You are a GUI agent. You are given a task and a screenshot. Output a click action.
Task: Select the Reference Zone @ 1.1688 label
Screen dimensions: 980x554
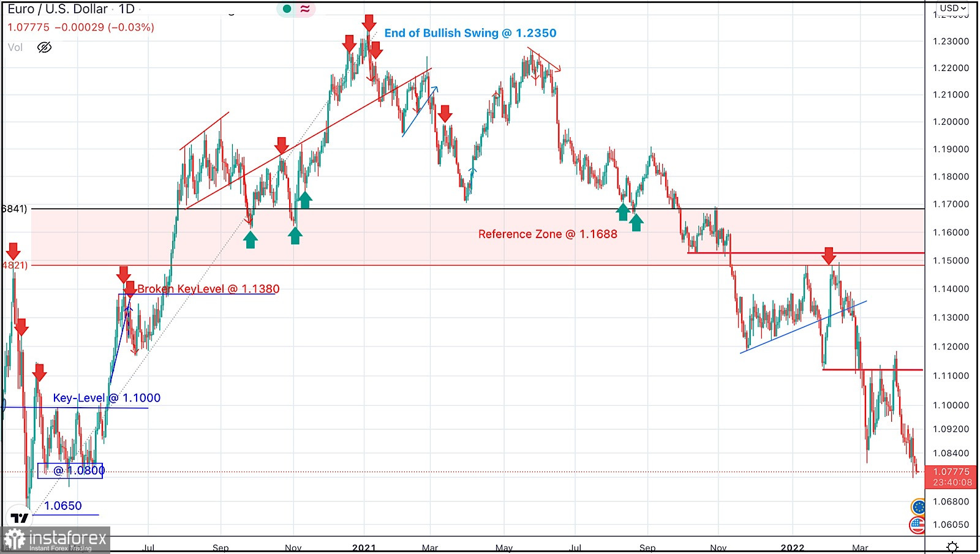pyautogui.click(x=548, y=234)
